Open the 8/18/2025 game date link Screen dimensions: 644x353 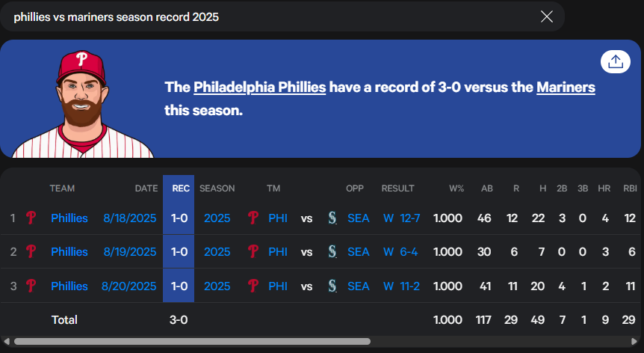coord(130,218)
